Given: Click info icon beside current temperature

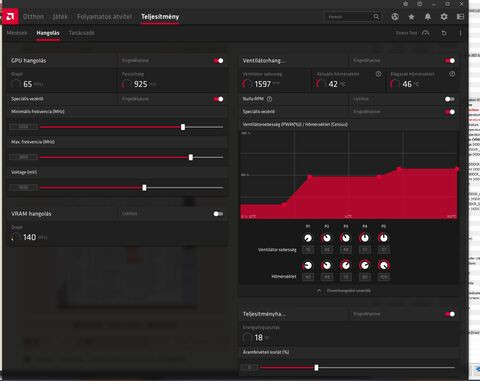Looking at the screenshot, I should [378, 74].
